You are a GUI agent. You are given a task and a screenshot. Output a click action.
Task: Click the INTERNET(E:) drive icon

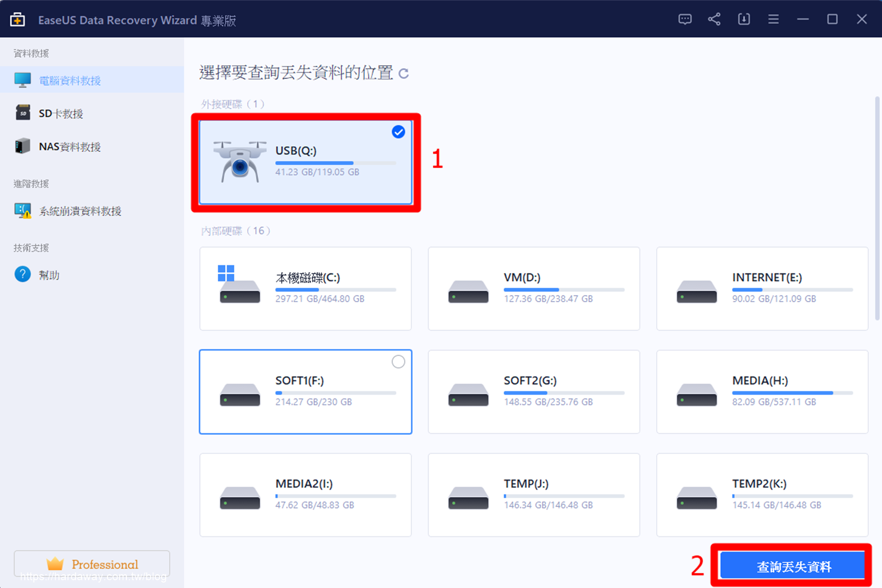coord(696,291)
